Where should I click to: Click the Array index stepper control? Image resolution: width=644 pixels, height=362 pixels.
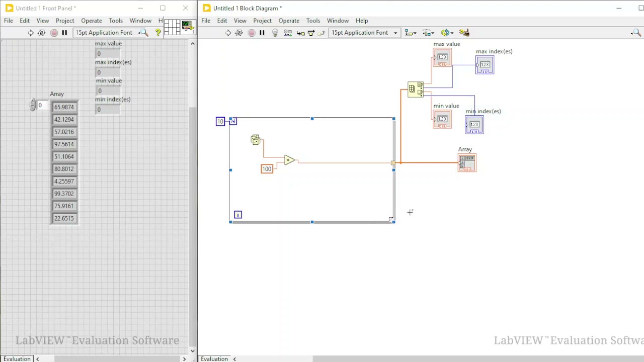point(33,105)
